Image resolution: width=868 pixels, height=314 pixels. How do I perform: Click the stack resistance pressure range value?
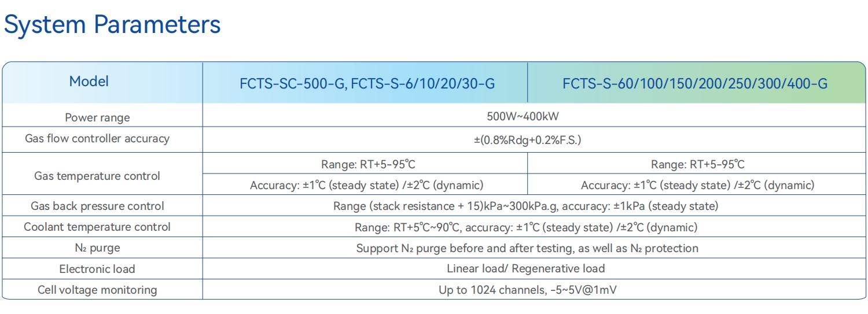coord(525,206)
